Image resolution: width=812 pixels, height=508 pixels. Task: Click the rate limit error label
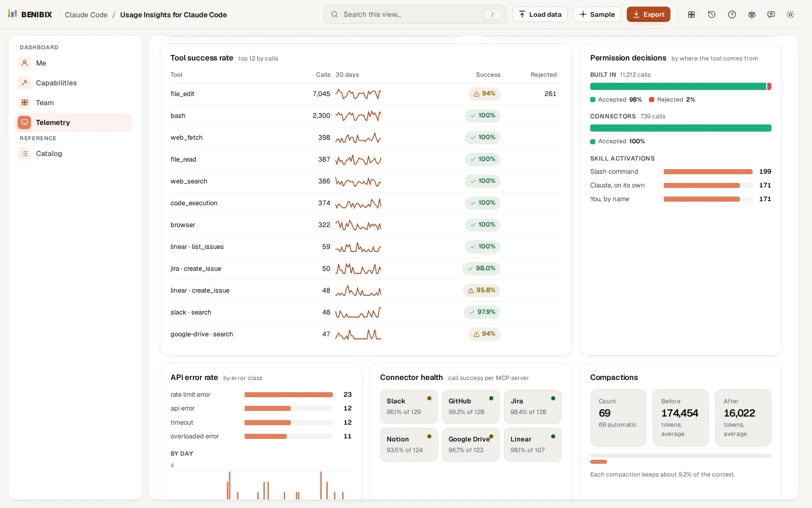pos(190,395)
